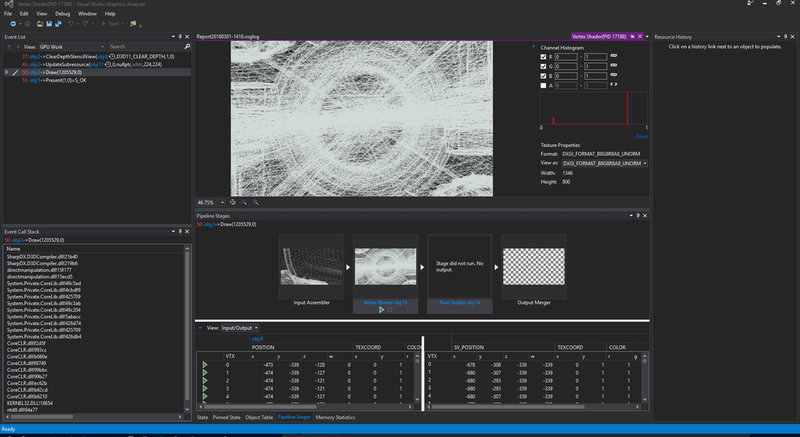The width and height of the screenshot is (800, 437).
Task: Click the history clock icon in UpdateSubresource row
Action: pos(108,65)
